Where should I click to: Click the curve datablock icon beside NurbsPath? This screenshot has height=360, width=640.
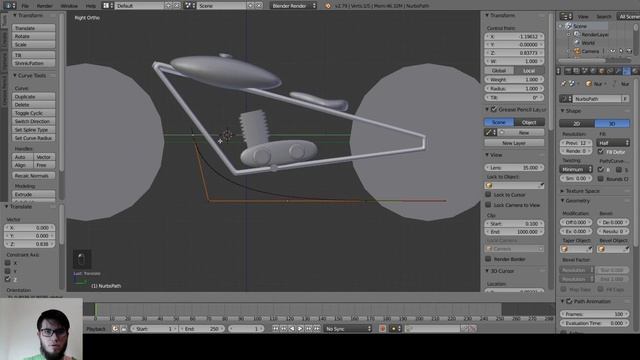click(x=566, y=99)
